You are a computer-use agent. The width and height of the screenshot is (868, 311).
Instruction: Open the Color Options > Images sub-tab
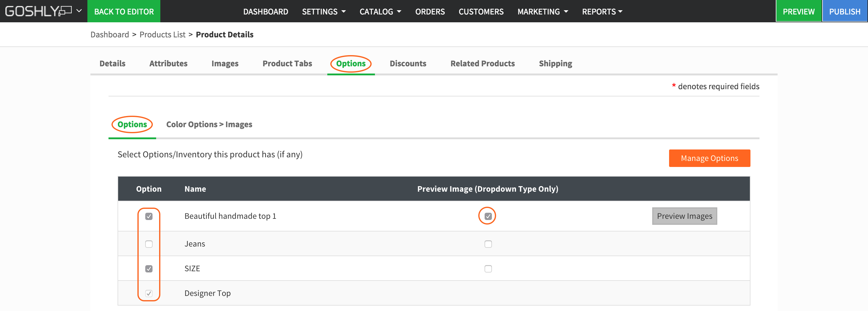[209, 124]
